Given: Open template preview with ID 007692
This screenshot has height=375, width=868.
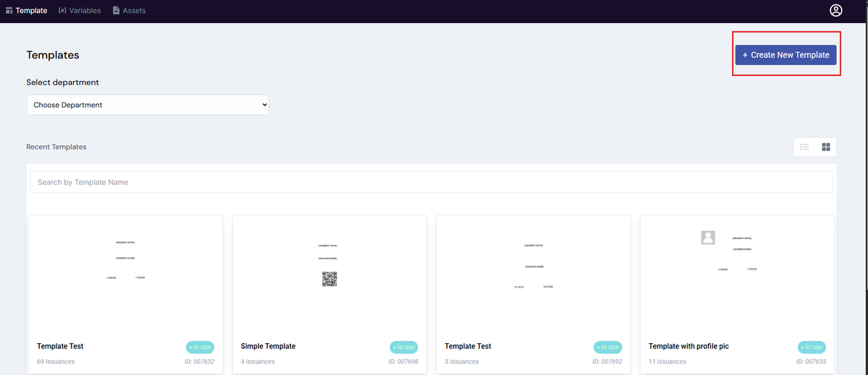Looking at the screenshot, I should click(533, 275).
